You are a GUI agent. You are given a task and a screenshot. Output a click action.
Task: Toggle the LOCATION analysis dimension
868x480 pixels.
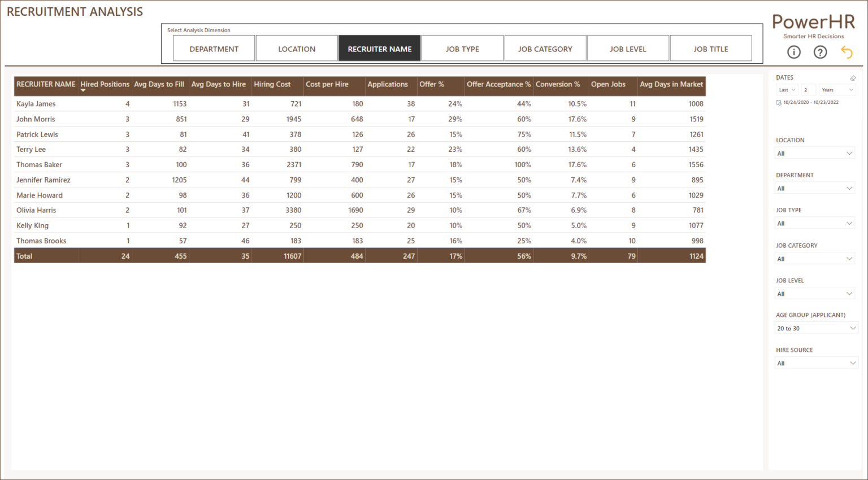click(x=297, y=48)
